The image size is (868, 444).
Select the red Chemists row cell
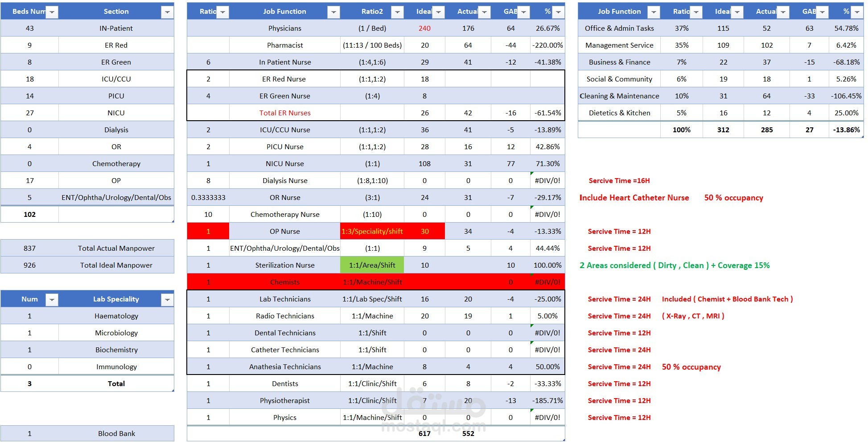(x=285, y=282)
